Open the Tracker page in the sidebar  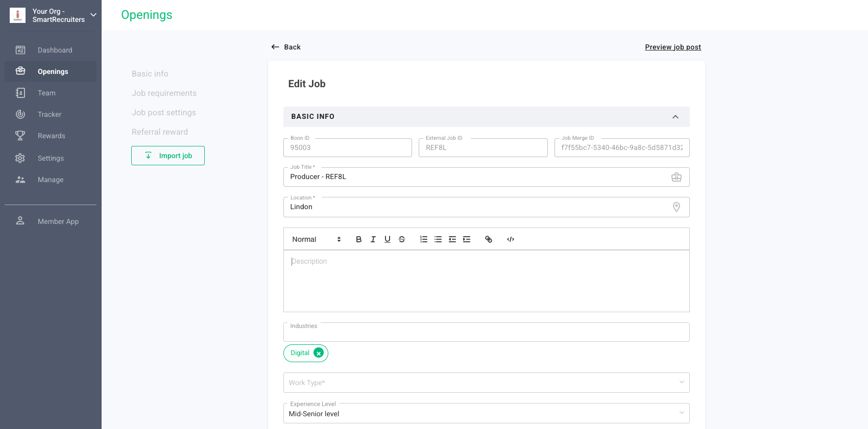coord(50,114)
